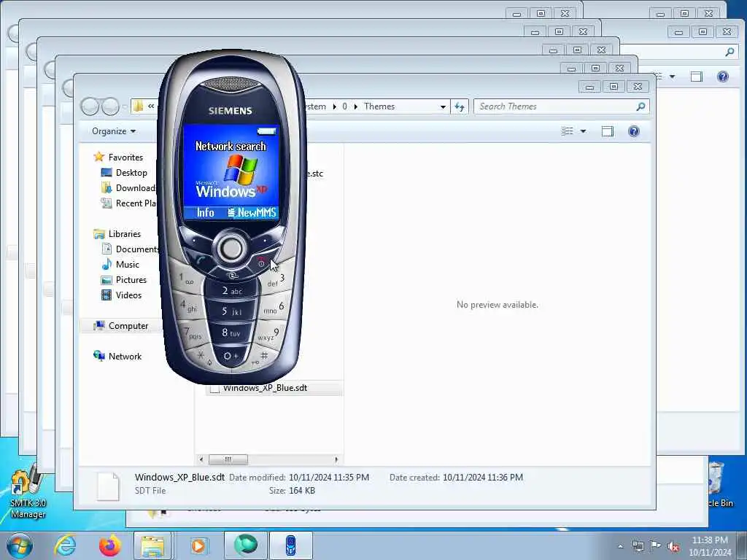This screenshot has width=747, height=560.
Task: Click the red end/power key on phone
Action: tap(262, 262)
